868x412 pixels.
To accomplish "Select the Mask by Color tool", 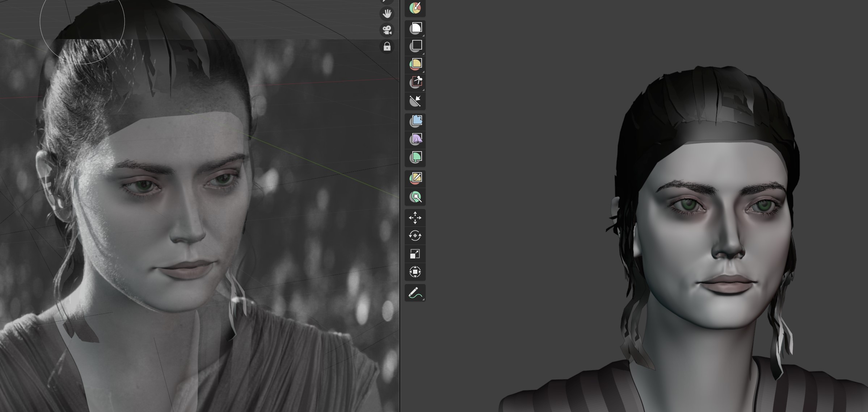I will [x=415, y=197].
